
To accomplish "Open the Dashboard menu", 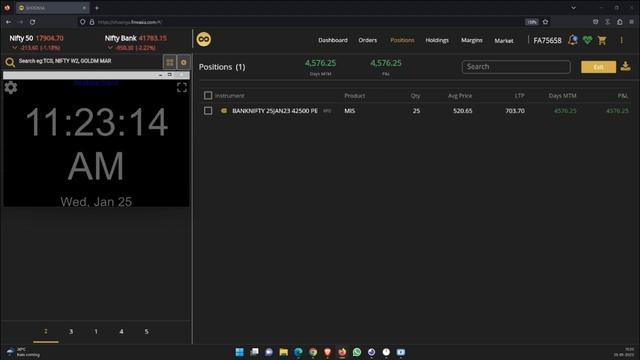I will pos(333,40).
